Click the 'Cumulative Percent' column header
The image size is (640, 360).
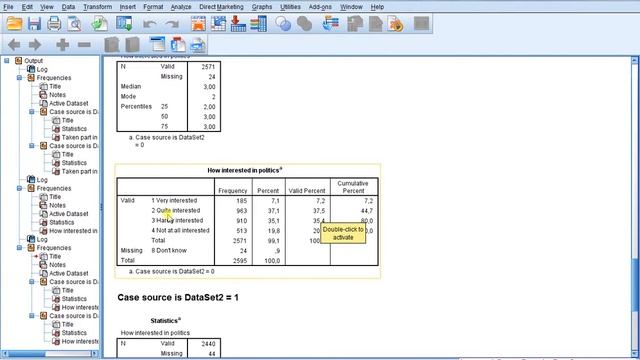[353, 187]
